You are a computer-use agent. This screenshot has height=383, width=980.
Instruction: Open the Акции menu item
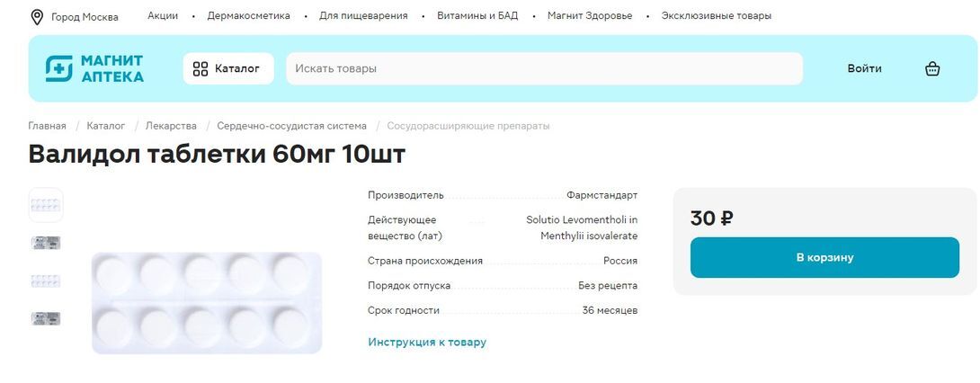[x=163, y=16]
